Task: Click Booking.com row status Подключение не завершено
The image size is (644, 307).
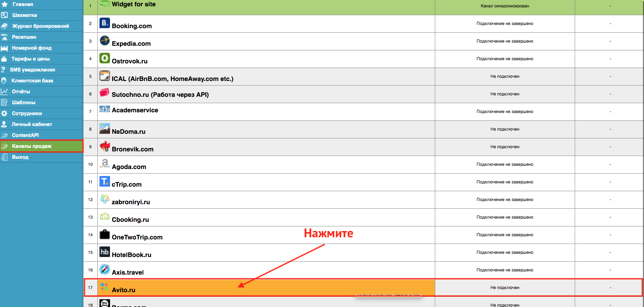Action: click(x=505, y=24)
